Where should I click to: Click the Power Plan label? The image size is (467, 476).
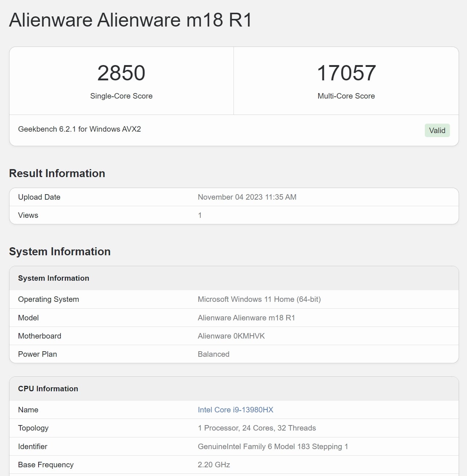point(37,354)
